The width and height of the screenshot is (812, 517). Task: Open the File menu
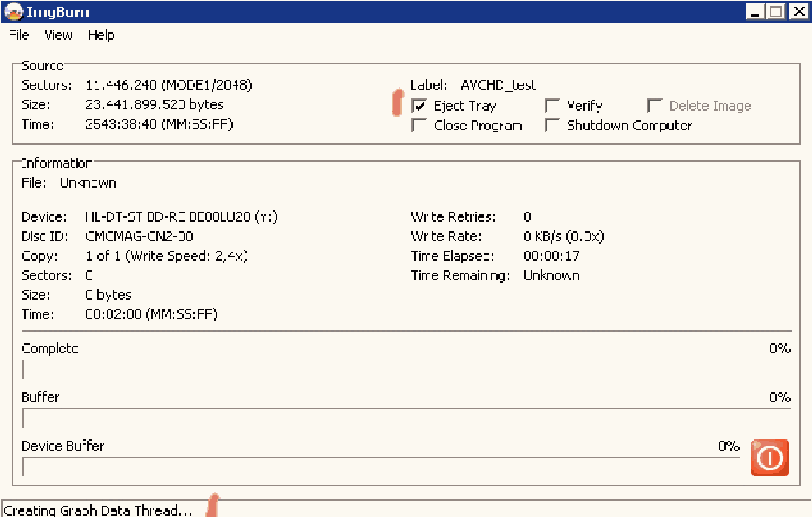[18, 35]
